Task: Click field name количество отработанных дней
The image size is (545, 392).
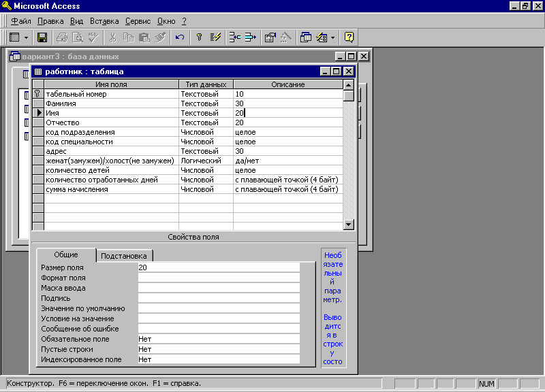Action: pyautogui.click(x=102, y=180)
